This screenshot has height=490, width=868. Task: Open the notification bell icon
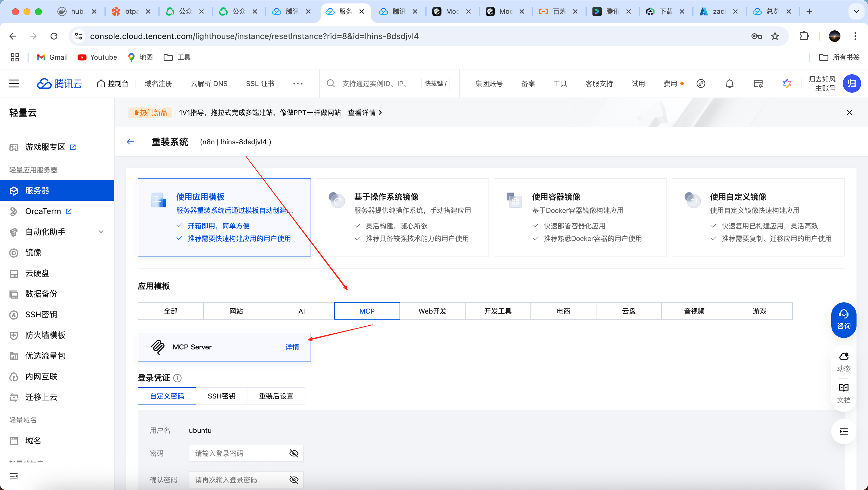pos(730,83)
